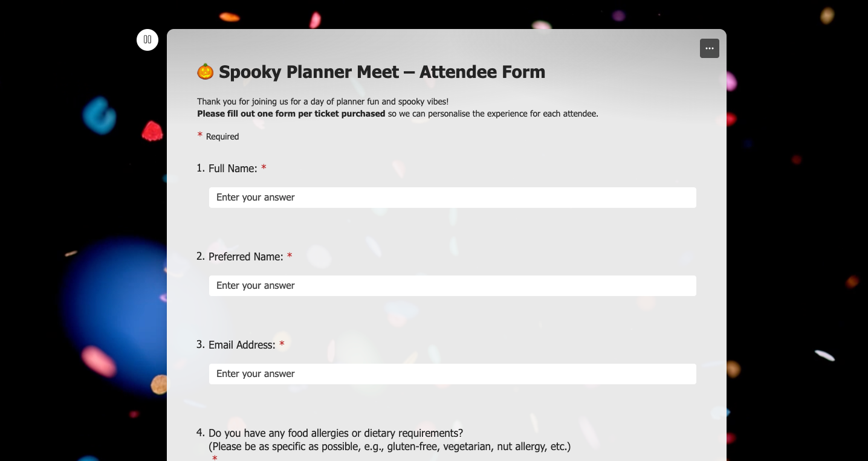This screenshot has height=461, width=868.
Task: Click the "Preferred Name:" question label
Action: click(245, 257)
